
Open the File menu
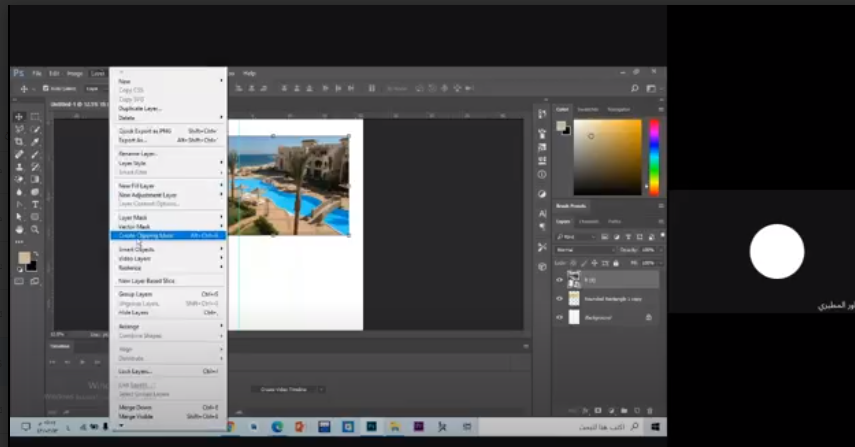(x=36, y=73)
